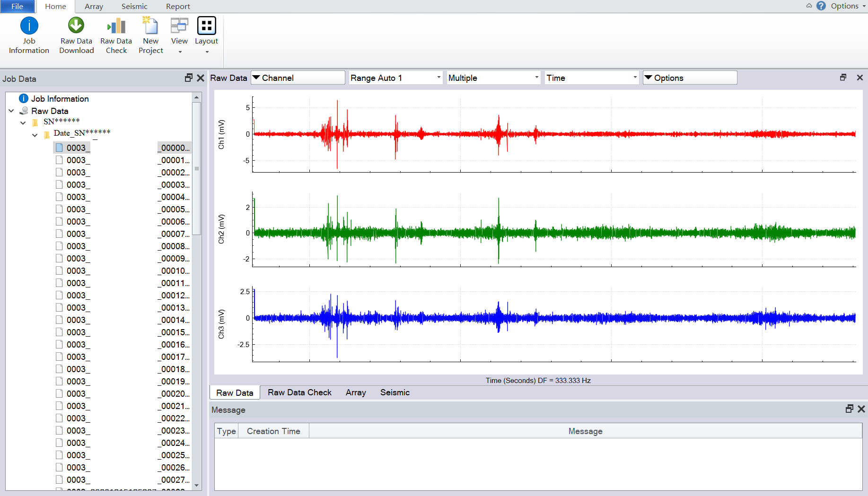Select the bottom Raw Data Check tab

pyautogui.click(x=299, y=392)
